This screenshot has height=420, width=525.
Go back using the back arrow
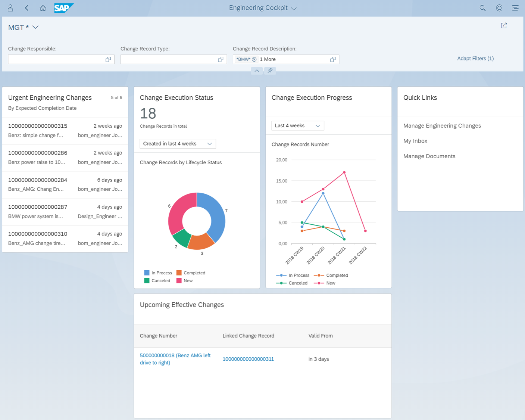27,8
